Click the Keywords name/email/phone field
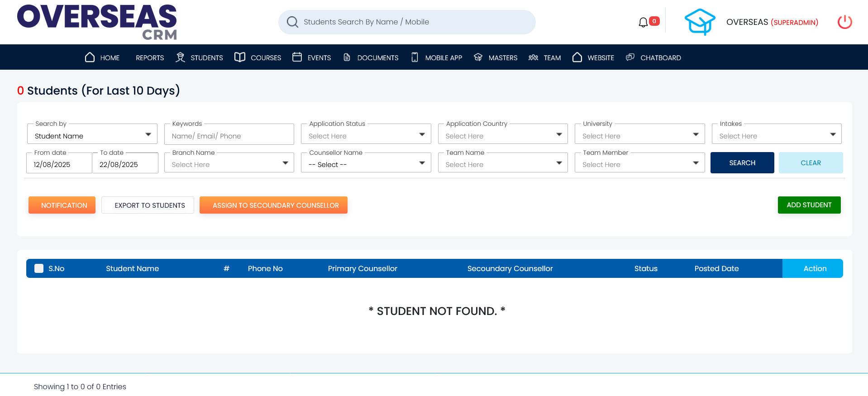 [229, 136]
